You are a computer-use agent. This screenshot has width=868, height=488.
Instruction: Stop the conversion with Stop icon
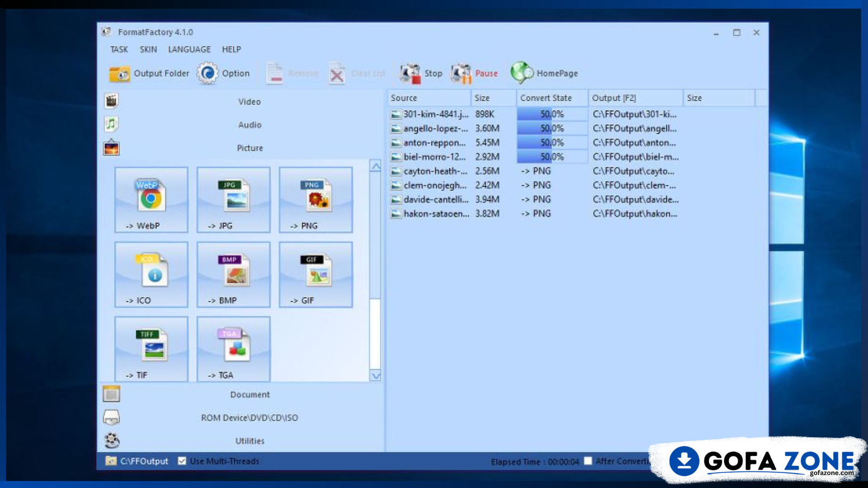click(x=410, y=73)
